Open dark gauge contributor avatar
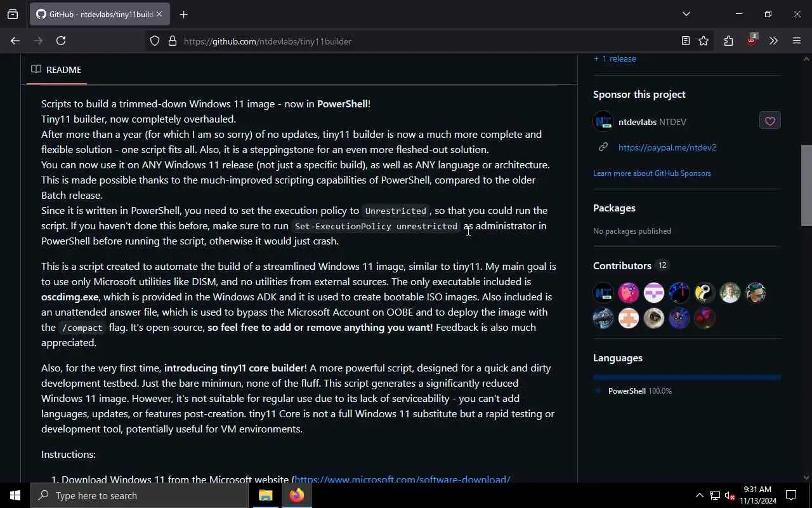This screenshot has width=812, height=508. pyautogui.click(x=679, y=293)
